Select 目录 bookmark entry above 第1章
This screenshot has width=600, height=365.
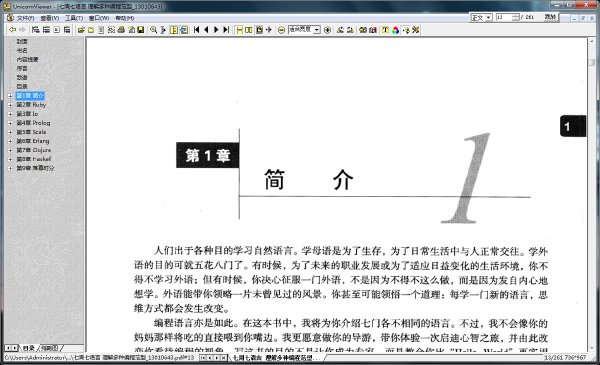tap(22, 86)
